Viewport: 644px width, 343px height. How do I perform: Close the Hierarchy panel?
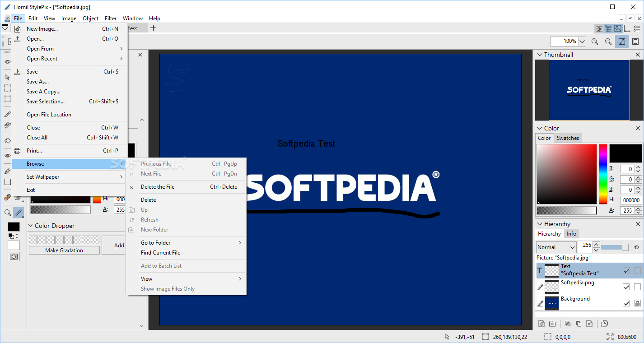(x=638, y=224)
